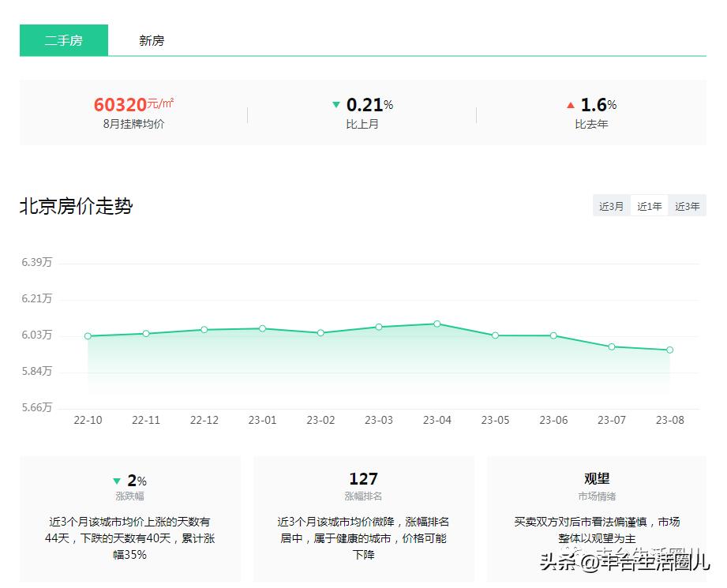727x588 pixels.
Task: Click the data point for 23-08 on chart
Action: [x=669, y=350]
